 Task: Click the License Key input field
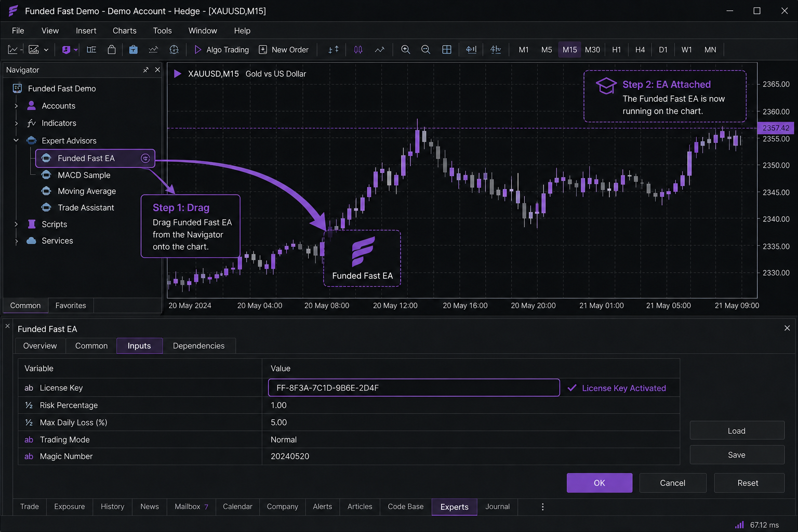click(414, 388)
